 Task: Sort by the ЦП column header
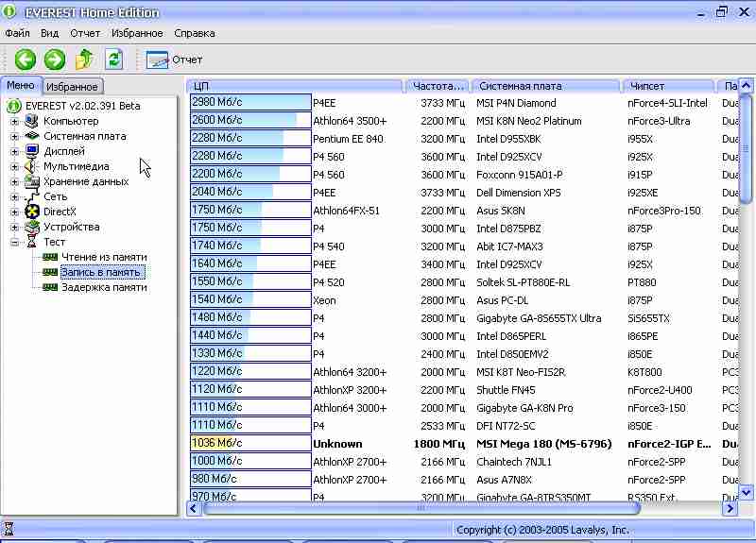294,86
